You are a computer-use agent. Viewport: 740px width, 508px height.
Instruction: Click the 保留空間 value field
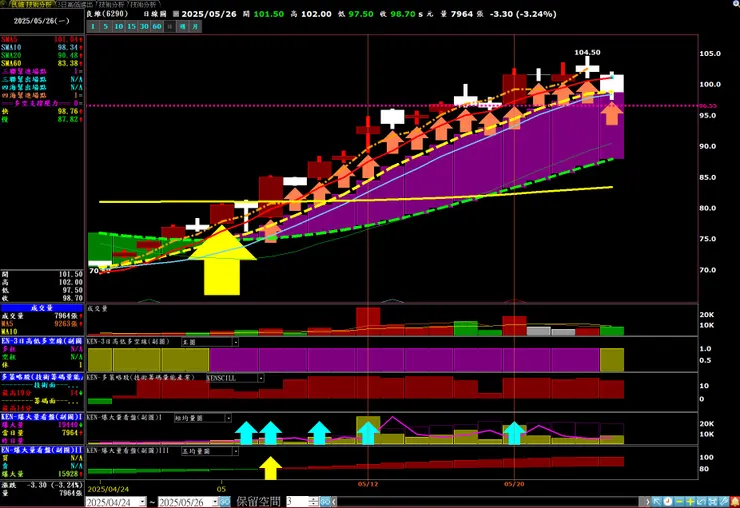(297, 501)
